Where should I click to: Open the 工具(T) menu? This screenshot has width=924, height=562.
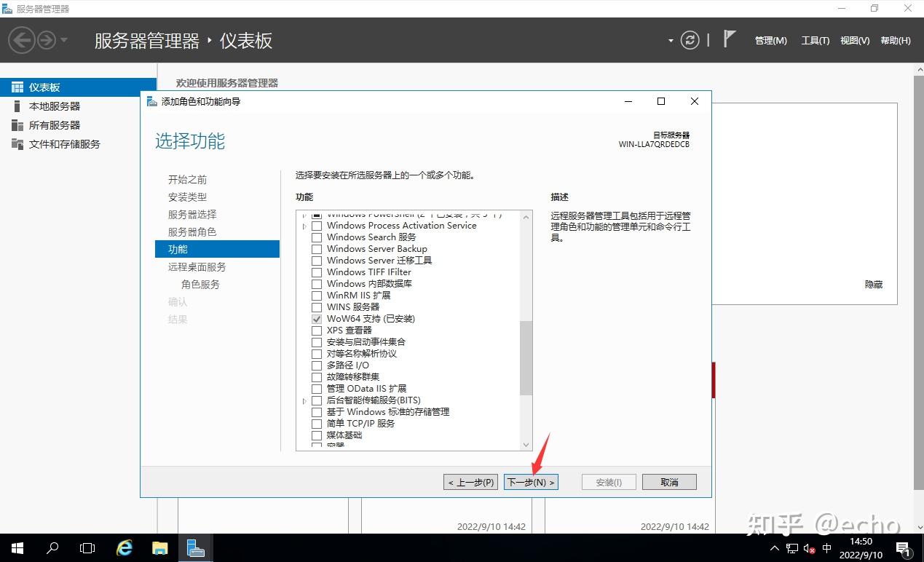[814, 41]
